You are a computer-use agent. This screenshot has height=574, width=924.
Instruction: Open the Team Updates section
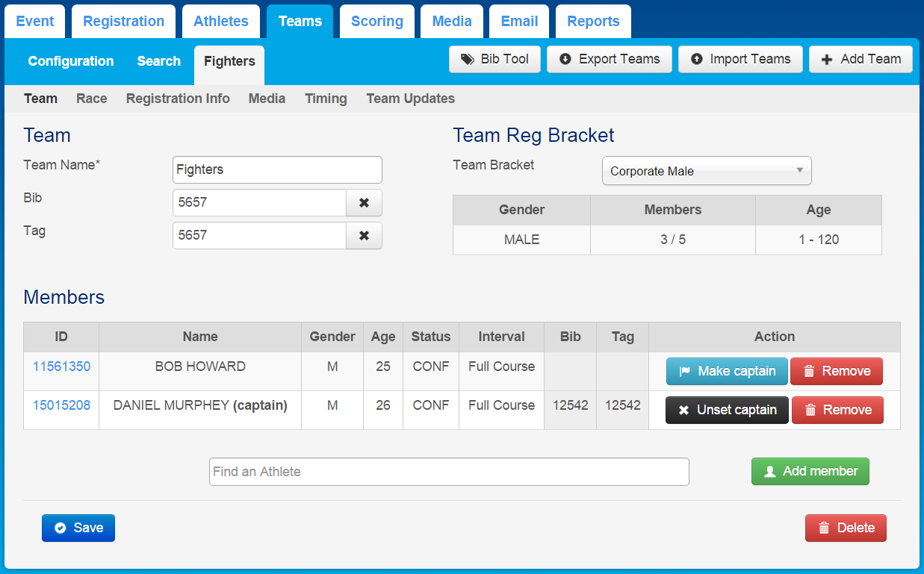tap(410, 99)
